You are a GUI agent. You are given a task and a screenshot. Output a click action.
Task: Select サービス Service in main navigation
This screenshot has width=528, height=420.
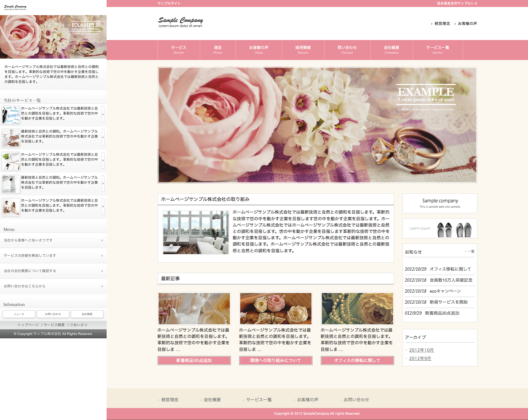(179, 50)
